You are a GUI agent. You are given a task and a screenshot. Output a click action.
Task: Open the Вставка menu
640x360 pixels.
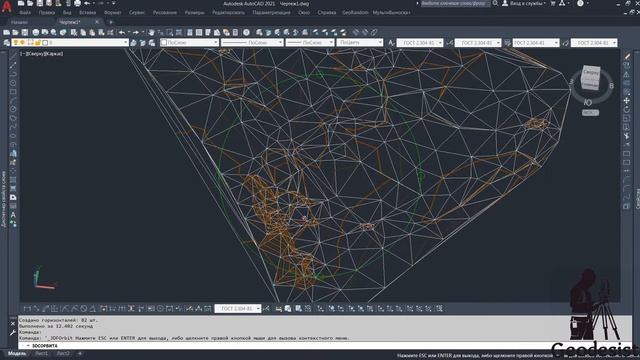pyautogui.click(x=87, y=13)
